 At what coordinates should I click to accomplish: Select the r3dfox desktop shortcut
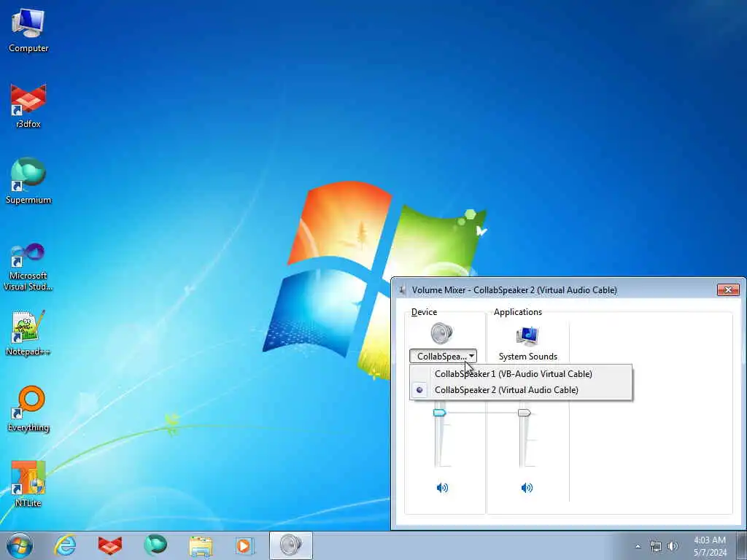pos(28,106)
